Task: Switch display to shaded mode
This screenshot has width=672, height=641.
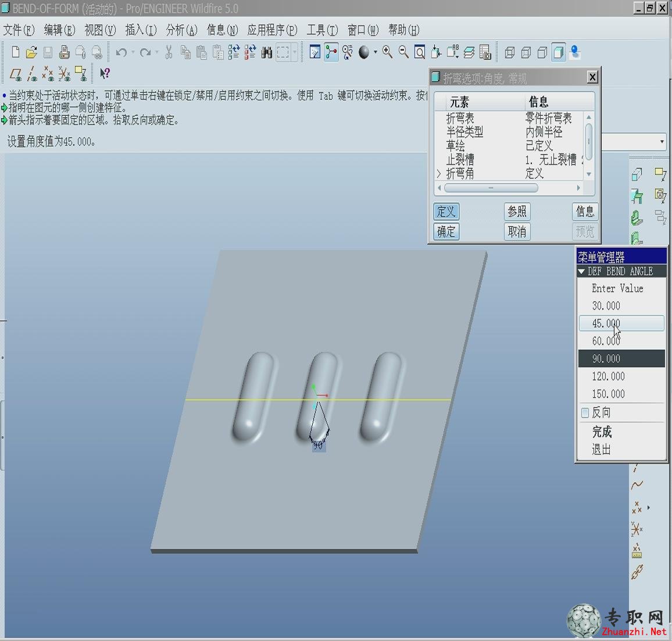Action: tap(559, 52)
